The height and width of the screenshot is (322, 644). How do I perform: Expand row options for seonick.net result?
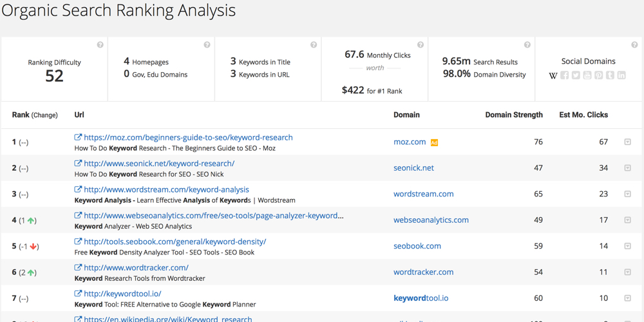(627, 168)
